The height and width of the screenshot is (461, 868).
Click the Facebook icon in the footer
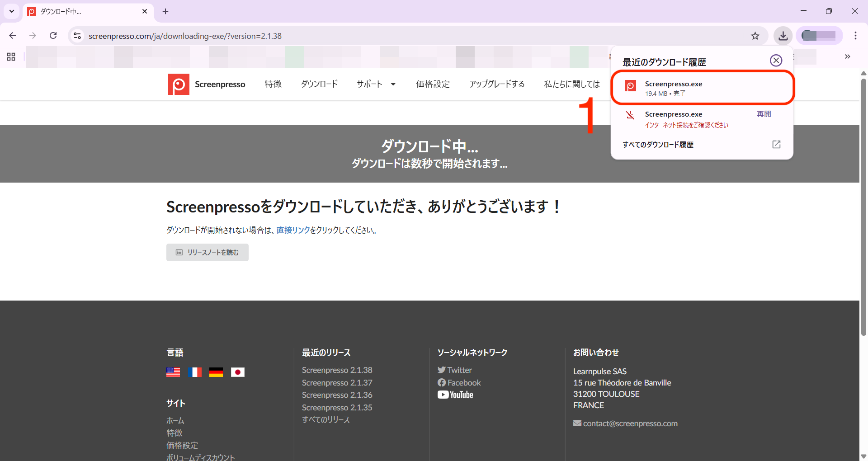[x=442, y=382]
